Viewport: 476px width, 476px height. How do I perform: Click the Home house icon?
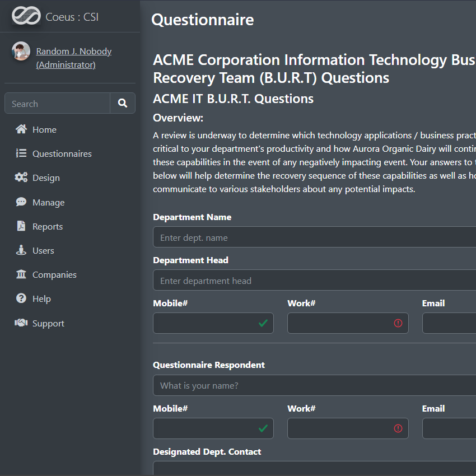(x=21, y=129)
